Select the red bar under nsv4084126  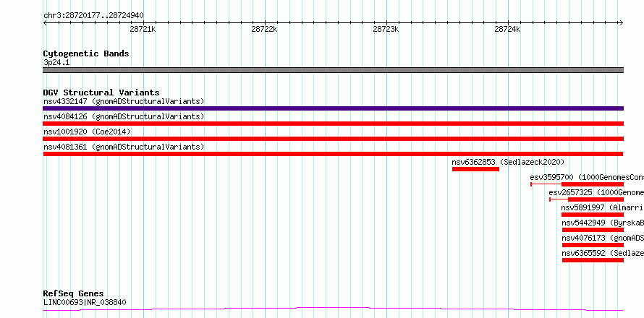coord(333,124)
